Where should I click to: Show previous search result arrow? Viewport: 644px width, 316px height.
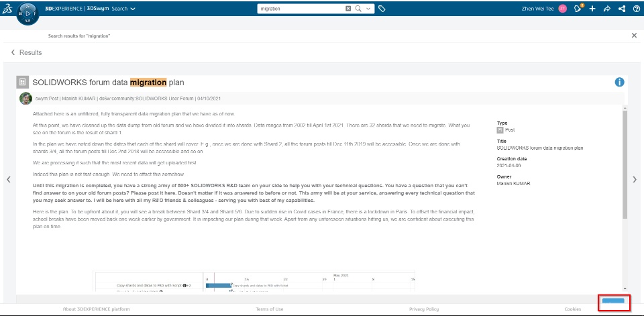click(9, 180)
